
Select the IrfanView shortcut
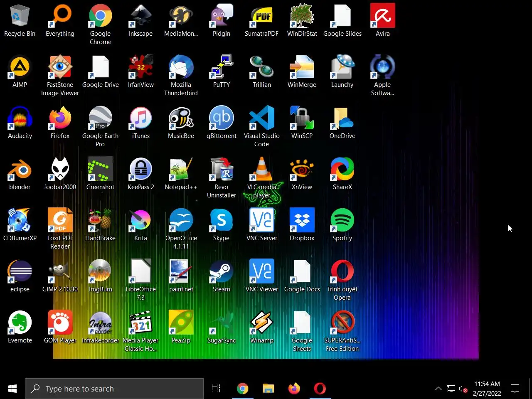point(140,67)
